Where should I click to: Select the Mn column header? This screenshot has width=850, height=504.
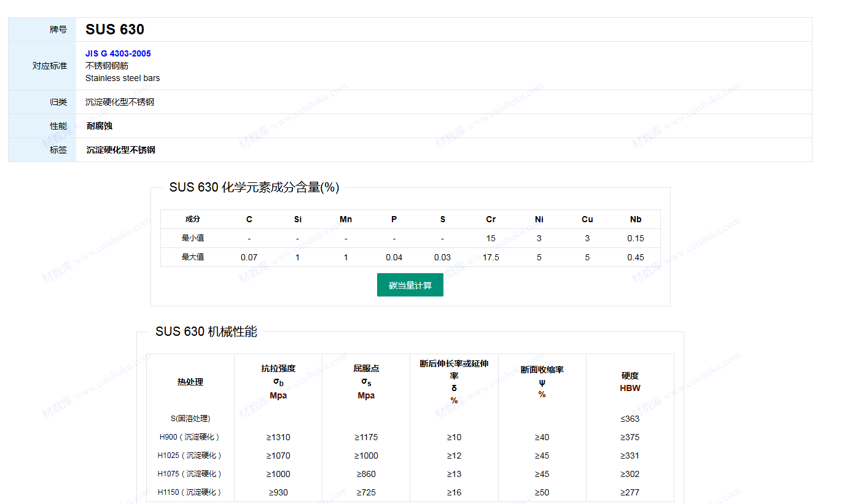(x=346, y=219)
